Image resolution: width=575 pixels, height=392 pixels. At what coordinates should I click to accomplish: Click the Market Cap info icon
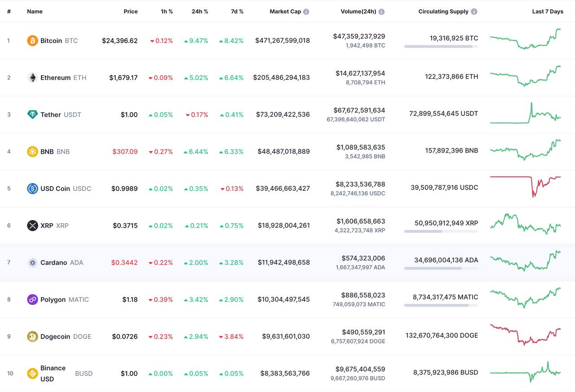(306, 12)
